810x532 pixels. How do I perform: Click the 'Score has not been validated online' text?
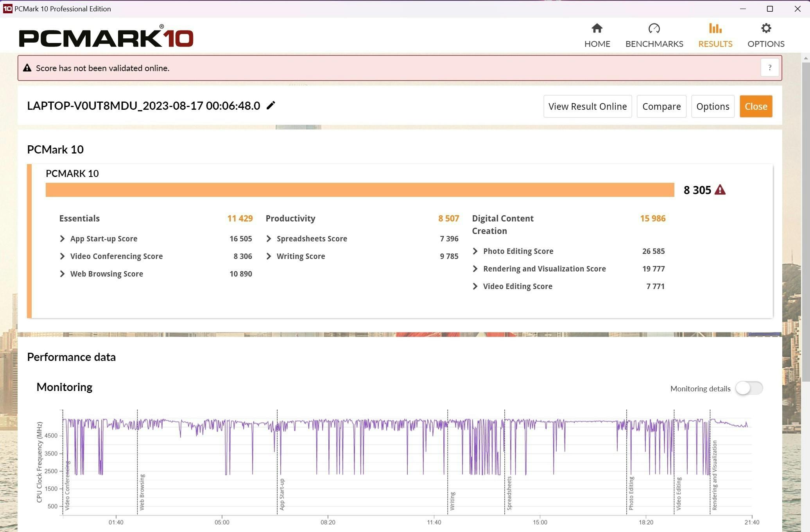pyautogui.click(x=102, y=68)
